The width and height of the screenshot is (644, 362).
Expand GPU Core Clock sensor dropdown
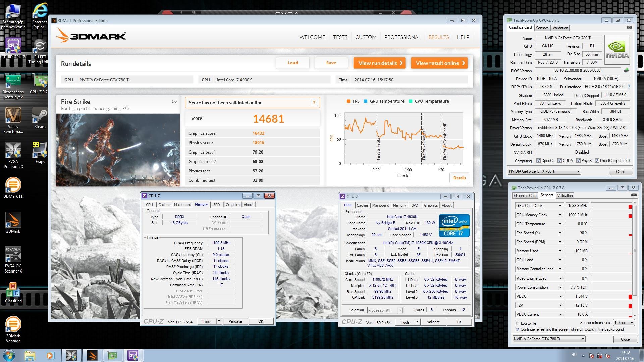click(560, 206)
